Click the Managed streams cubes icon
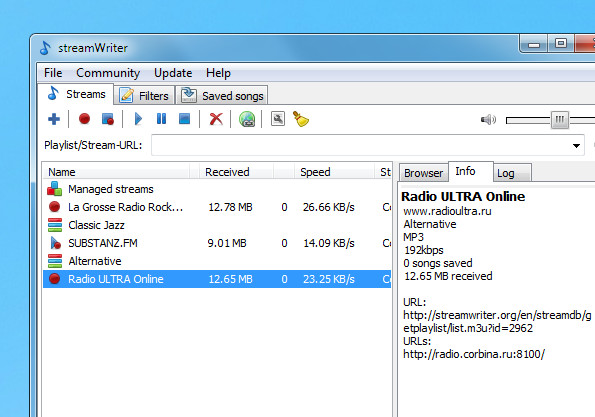The height and width of the screenshot is (417, 595). [x=55, y=189]
